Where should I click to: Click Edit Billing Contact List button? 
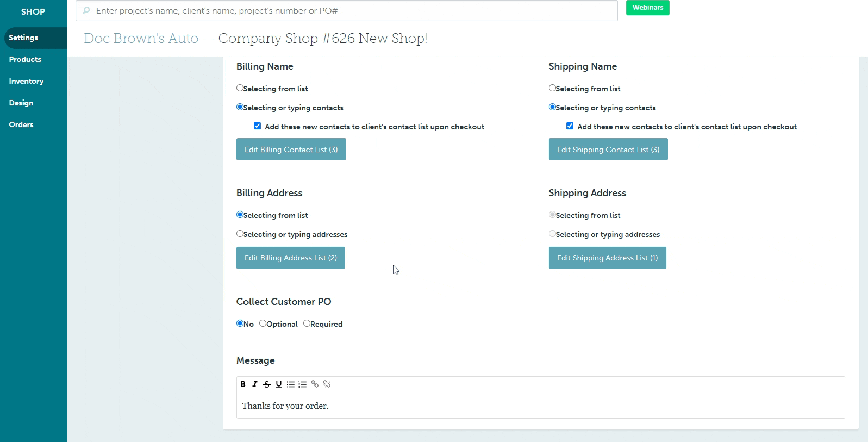coord(291,150)
